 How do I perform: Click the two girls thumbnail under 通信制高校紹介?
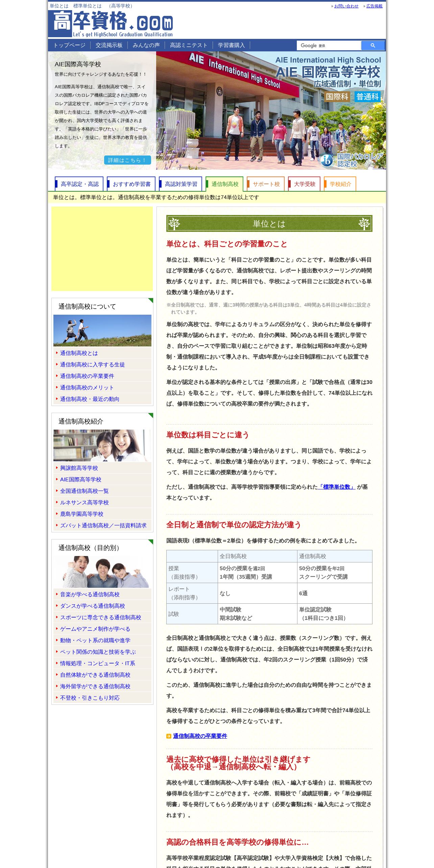(x=102, y=445)
